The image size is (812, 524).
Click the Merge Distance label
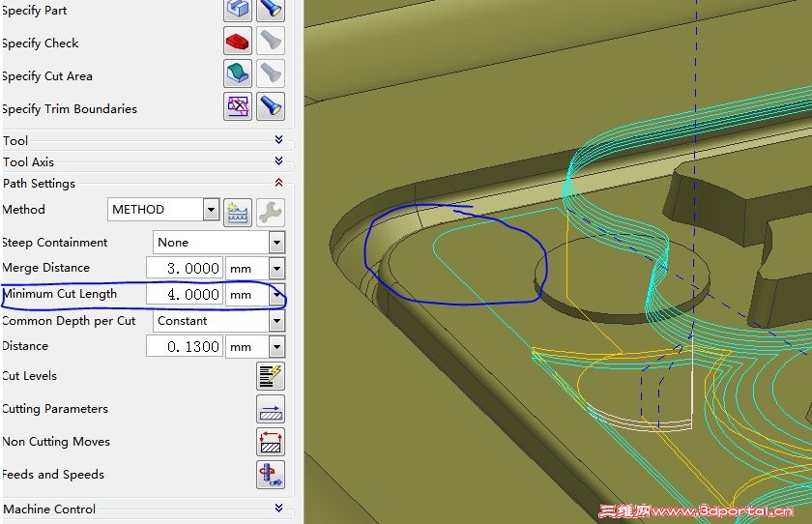coord(46,268)
